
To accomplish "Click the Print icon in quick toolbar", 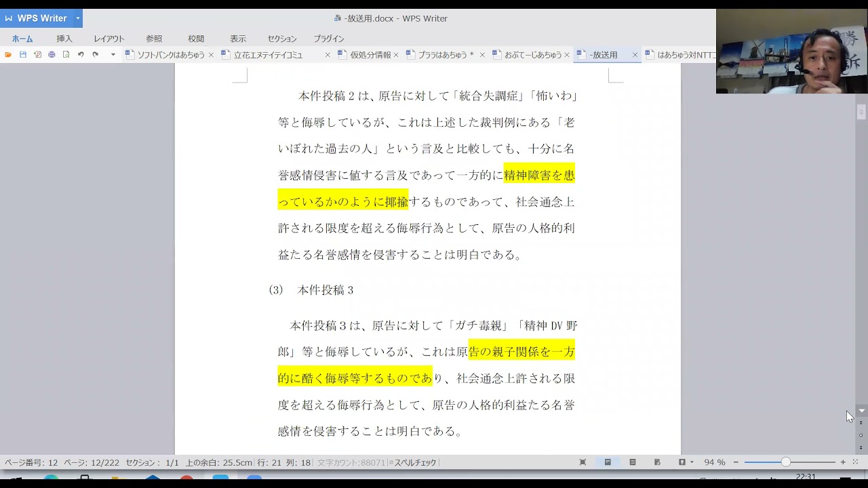I will point(52,55).
